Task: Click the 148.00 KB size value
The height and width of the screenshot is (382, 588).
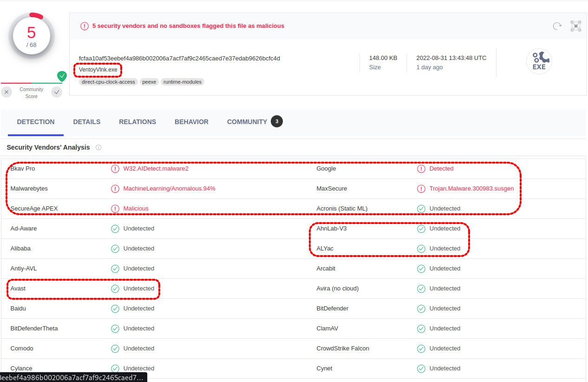Action: [x=383, y=58]
